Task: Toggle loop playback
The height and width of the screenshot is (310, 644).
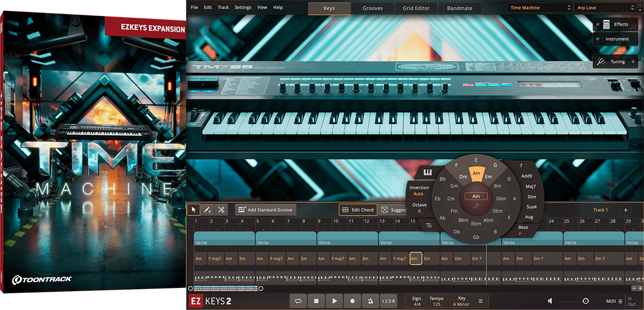Action: point(298,301)
